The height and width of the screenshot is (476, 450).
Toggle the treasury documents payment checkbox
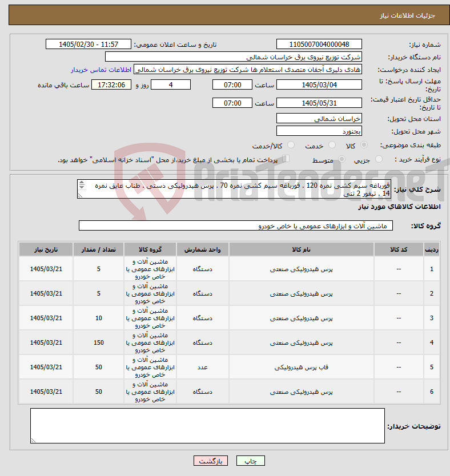tap(286, 159)
